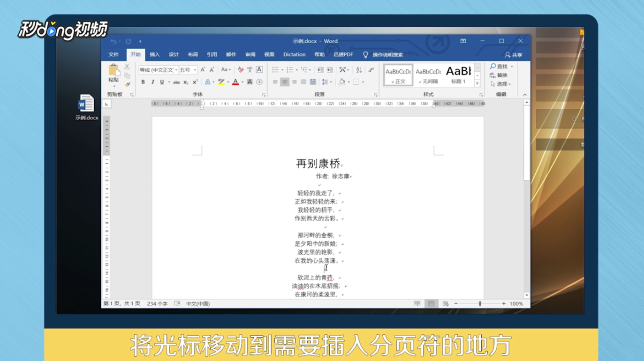This screenshot has height=361, width=644.
Task: Switch to Read Mode view
Action: point(417,304)
